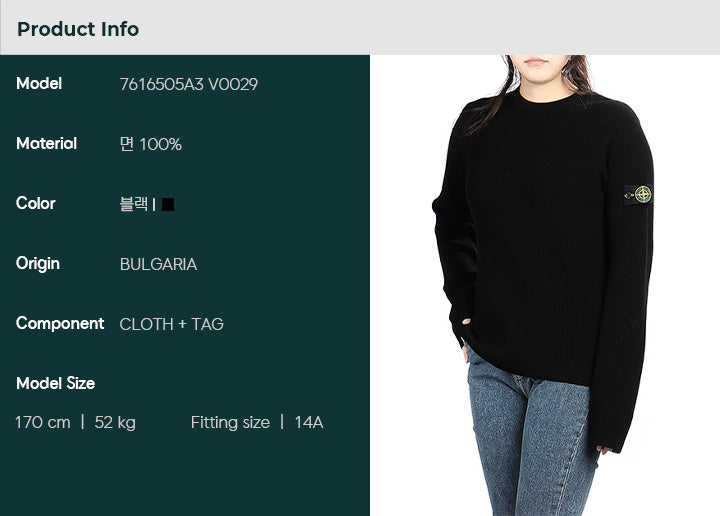The height and width of the screenshot is (516, 720).
Task: Click the 면 100% material value
Action: (151, 144)
